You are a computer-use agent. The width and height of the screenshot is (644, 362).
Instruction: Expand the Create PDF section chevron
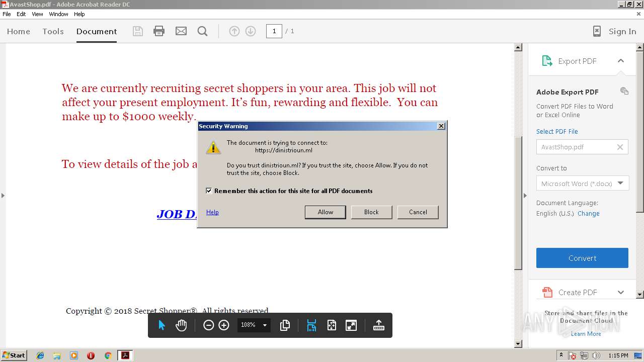621,292
